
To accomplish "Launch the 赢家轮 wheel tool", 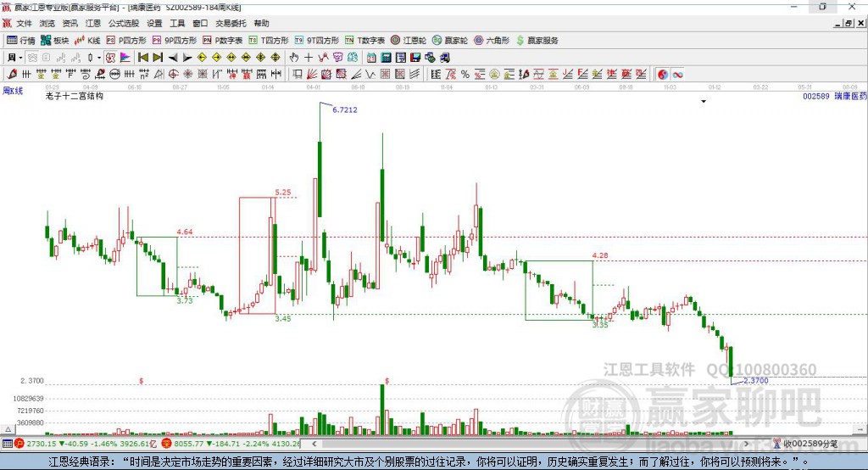I will click(x=450, y=41).
